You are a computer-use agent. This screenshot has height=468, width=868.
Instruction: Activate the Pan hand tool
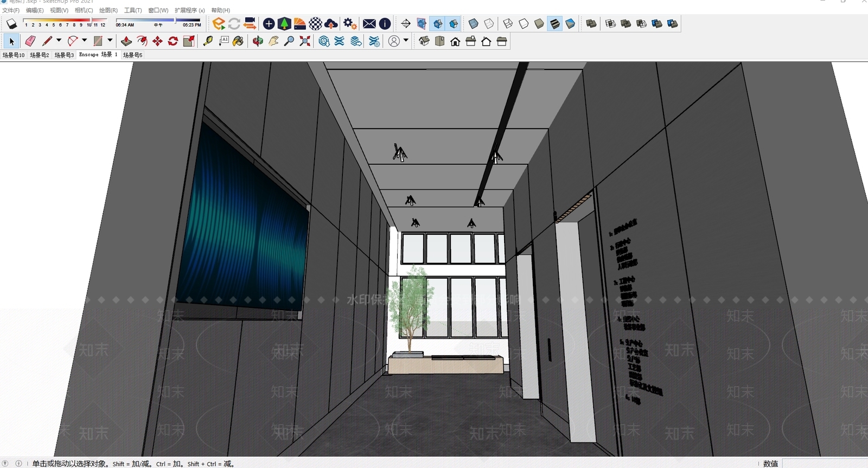pos(273,41)
